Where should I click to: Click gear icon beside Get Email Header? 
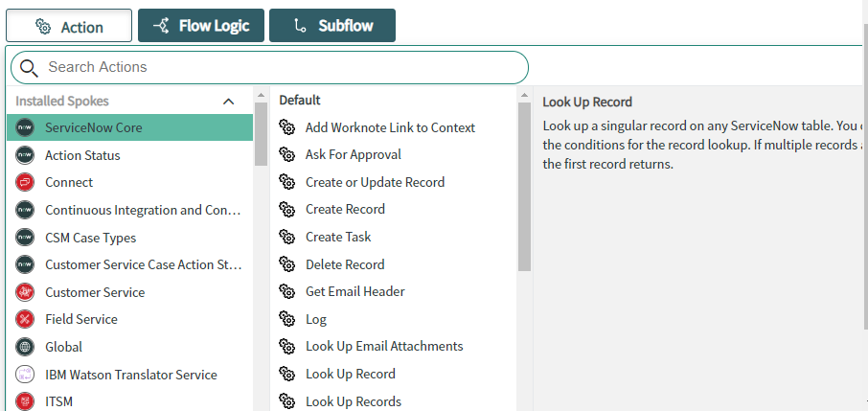[286, 291]
